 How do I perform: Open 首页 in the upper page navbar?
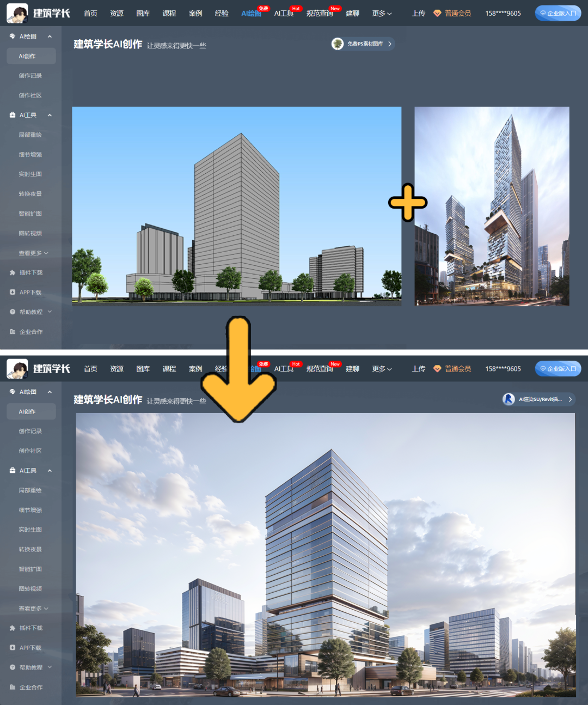pyautogui.click(x=90, y=13)
